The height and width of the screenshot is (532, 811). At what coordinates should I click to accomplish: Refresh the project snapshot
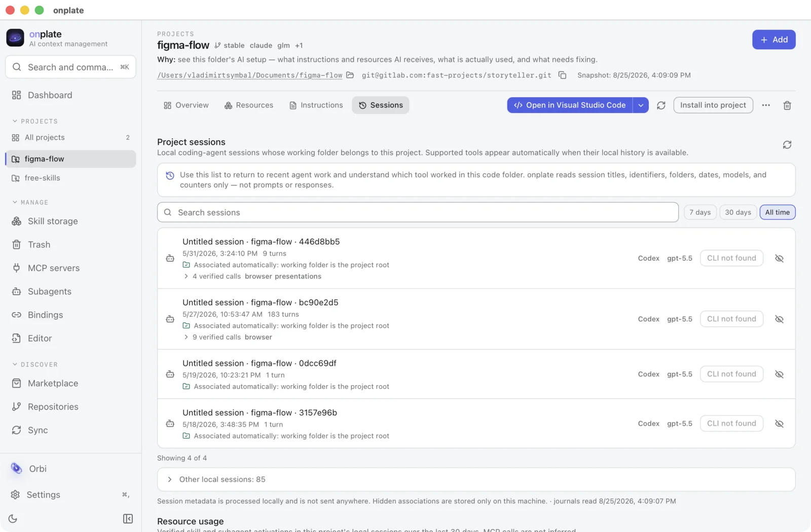tap(661, 105)
